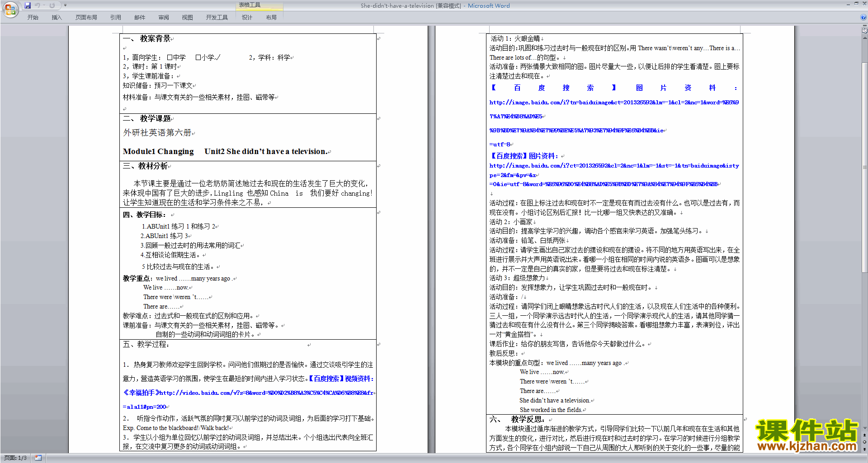Restore down the Word window
Image resolution: width=868 pixels, height=463 pixels.
click(856, 4)
